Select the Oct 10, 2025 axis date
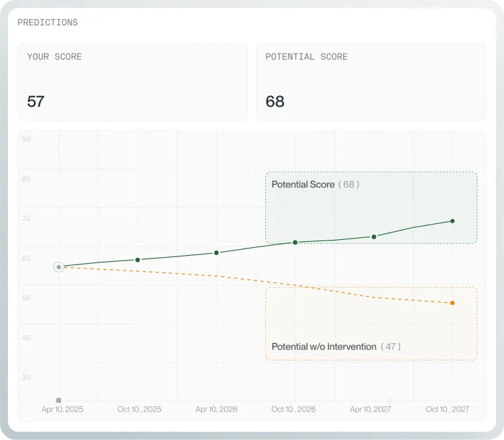This screenshot has height=440, width=504. tap(139, 410)
